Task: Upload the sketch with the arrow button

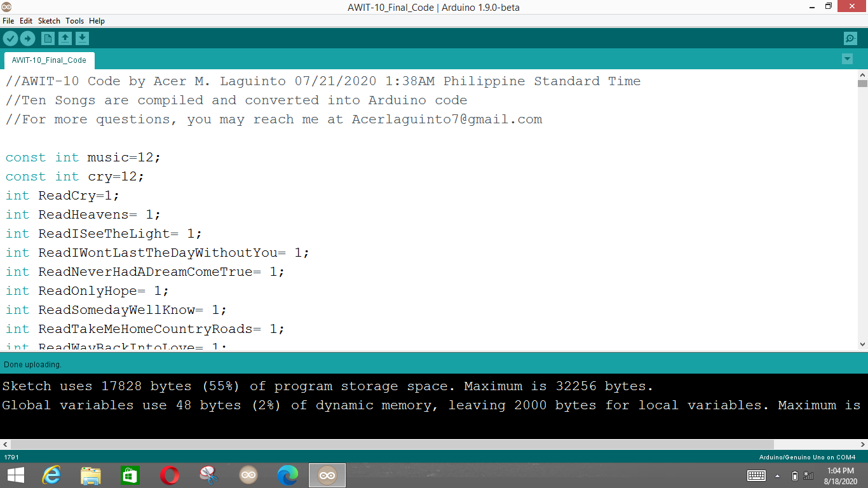Action: [27, 39]
